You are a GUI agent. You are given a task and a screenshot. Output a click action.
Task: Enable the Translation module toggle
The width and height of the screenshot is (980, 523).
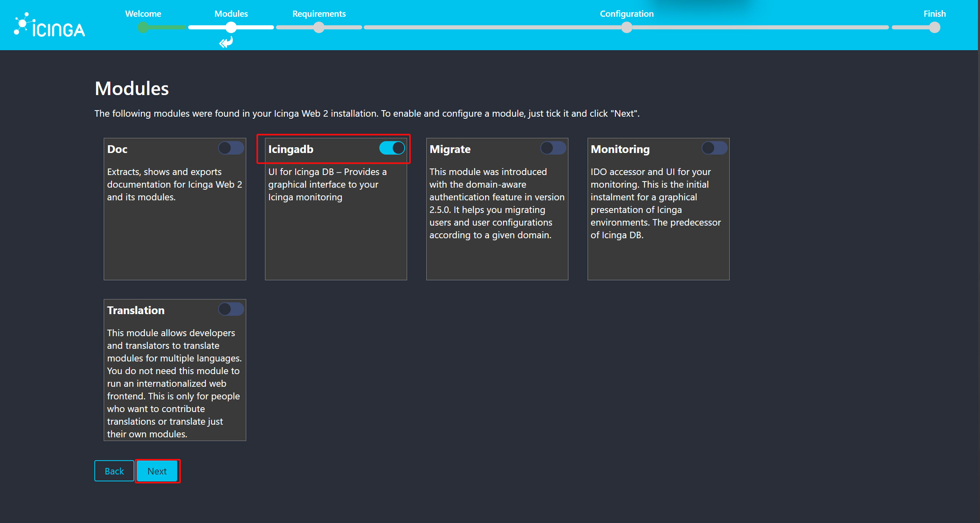231,309
